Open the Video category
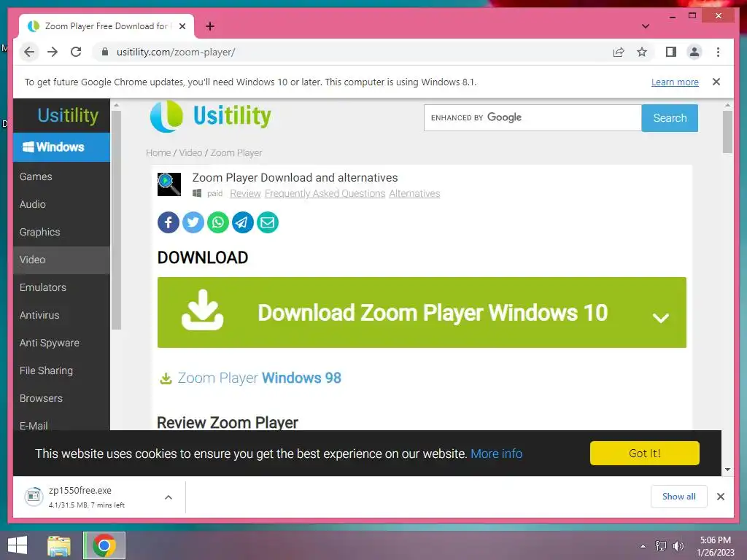 tap(61, 260)
